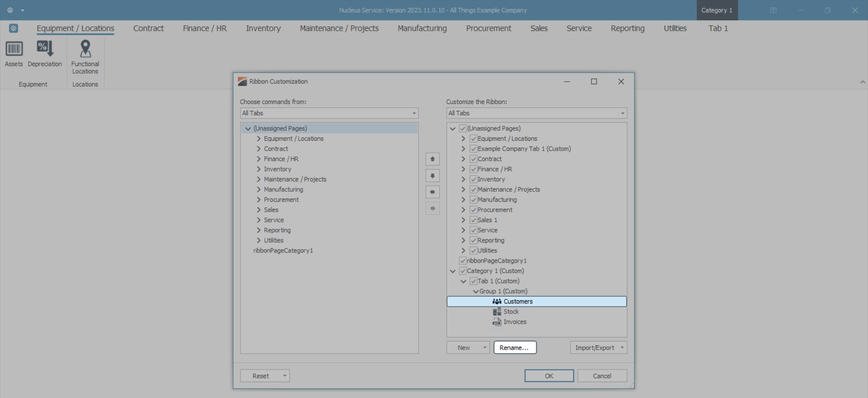This screenshot has height=398, width=868.
Task: Click the ribbon display options icon in title bar
Action: 774,10
